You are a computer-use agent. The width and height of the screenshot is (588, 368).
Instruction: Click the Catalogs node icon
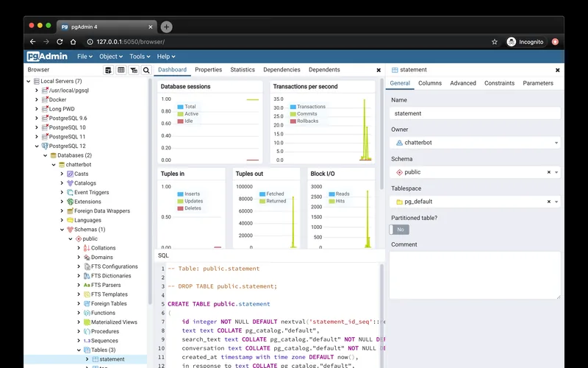click(x=70, y=183)
